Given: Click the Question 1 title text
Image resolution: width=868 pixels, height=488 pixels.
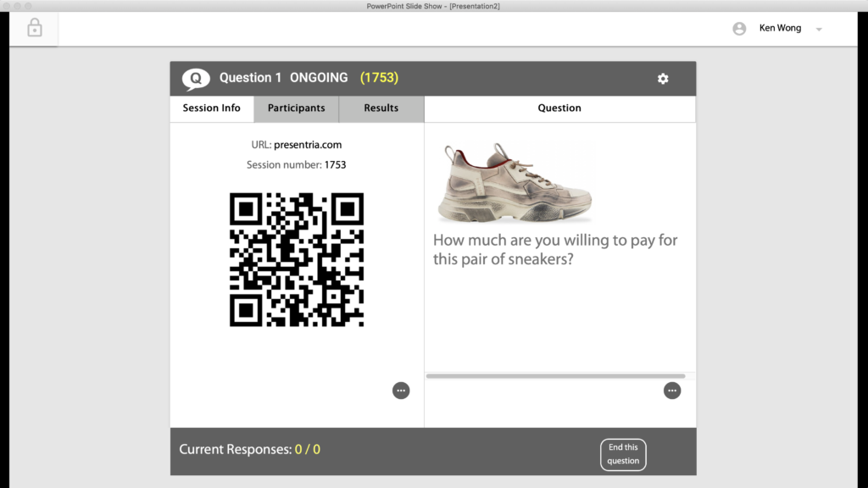Looking at the screenshot, I should tap(250, 78).
